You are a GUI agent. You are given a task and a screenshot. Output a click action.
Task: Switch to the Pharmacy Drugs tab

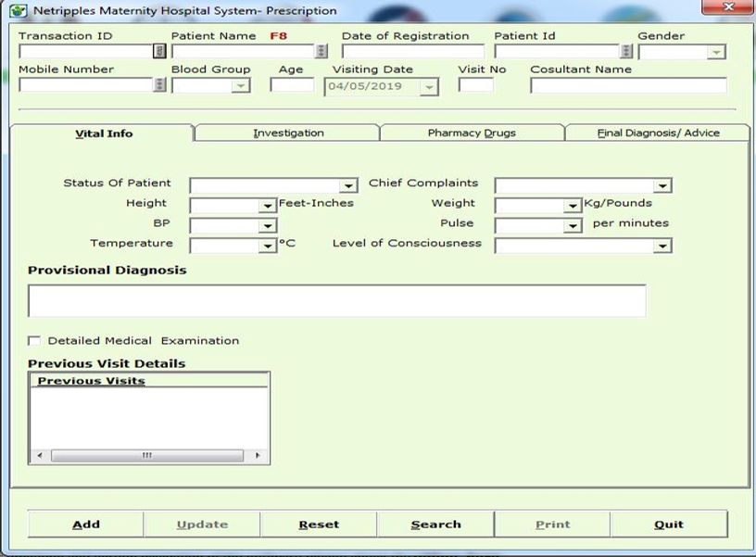[x=472, y=133]
